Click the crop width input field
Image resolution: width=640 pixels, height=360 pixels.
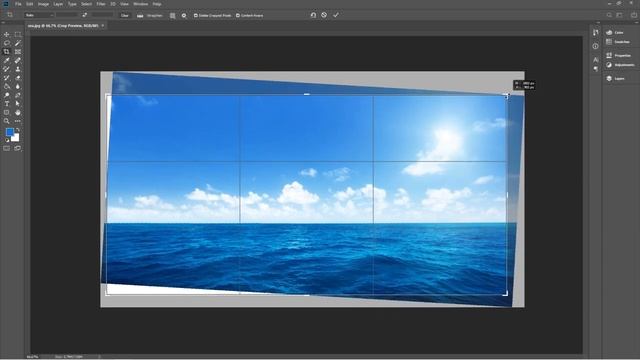pos(67,16)
